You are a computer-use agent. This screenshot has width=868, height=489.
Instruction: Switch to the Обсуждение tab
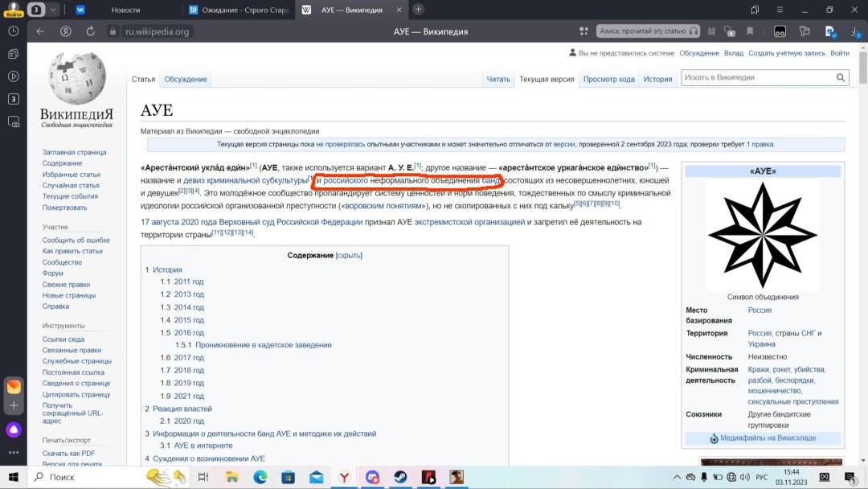[x=186, y=80]
